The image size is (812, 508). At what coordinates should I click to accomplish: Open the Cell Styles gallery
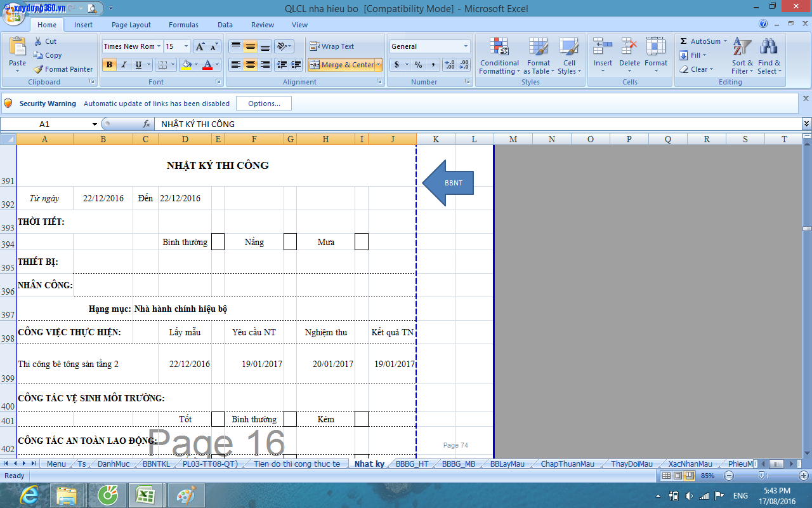pyautogui.click(x=570, y=56)
